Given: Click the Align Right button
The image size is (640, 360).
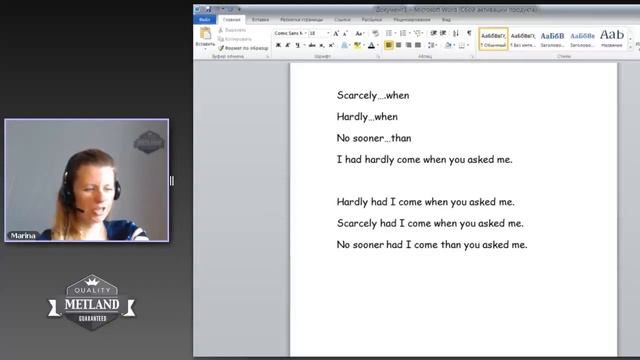Looking at the screenshot, I should click(x=408, y=45).
